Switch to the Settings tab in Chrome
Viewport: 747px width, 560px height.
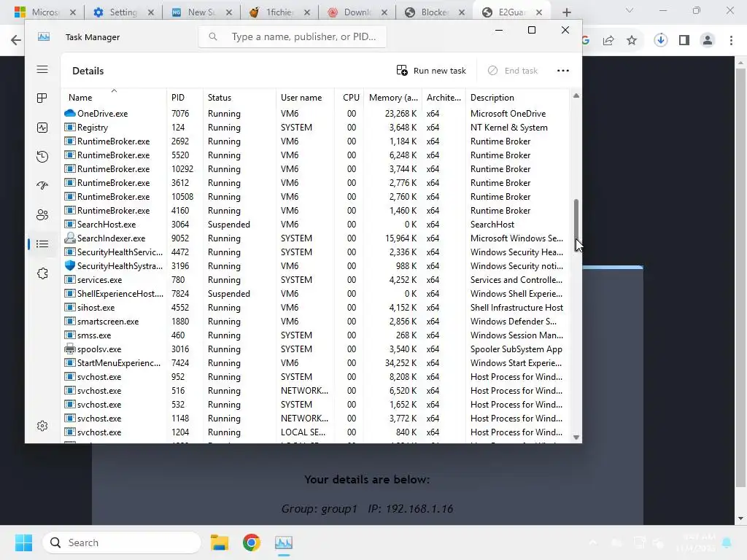(x=123, y=12)
